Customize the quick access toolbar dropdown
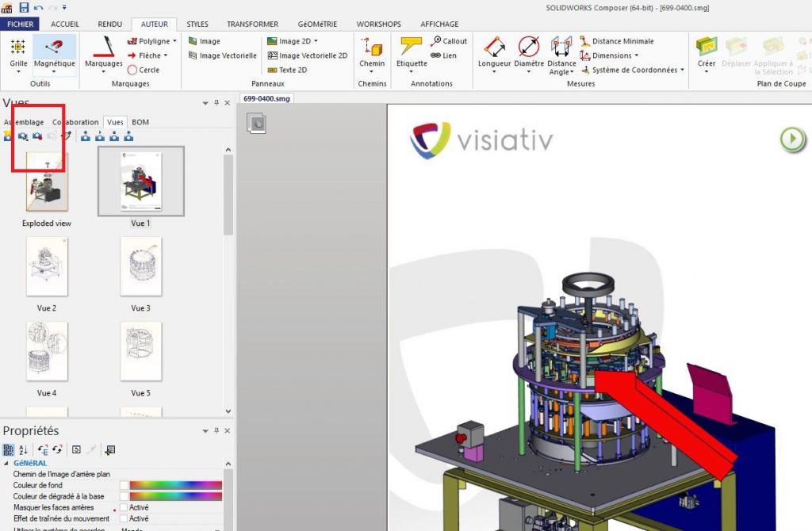This screenshot has width=812, height=531. click(x=64, y=7)
